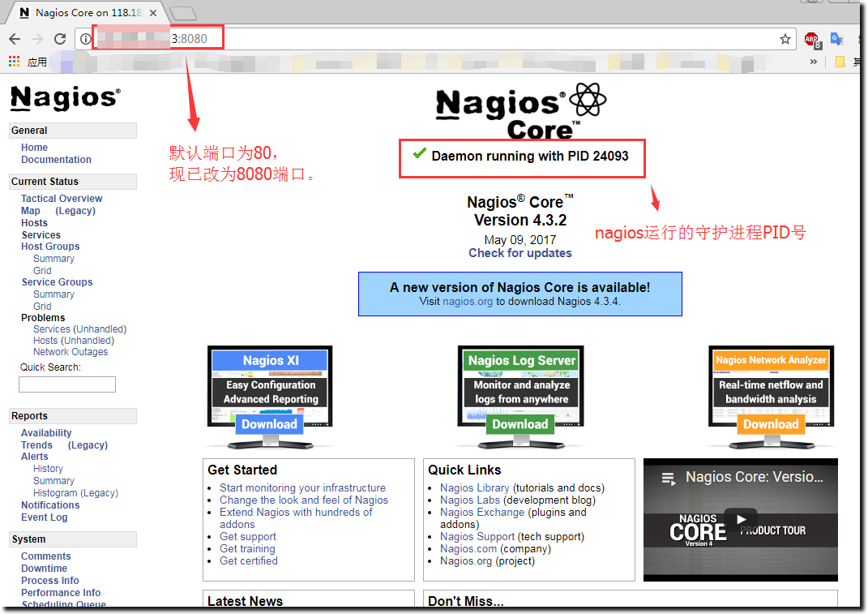Open a new tab beside the Nagios tab

182,13
